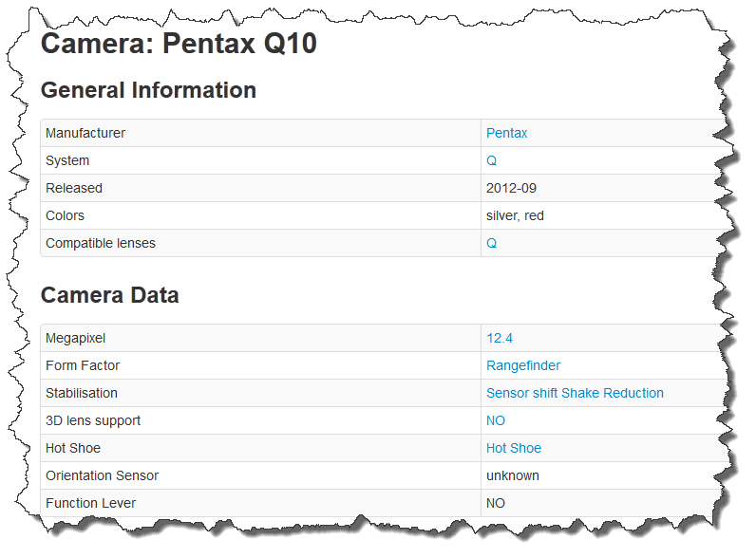Click the NO value for Function Lever
The width and height of the screenshot is (756, 558).
(495, 503)
